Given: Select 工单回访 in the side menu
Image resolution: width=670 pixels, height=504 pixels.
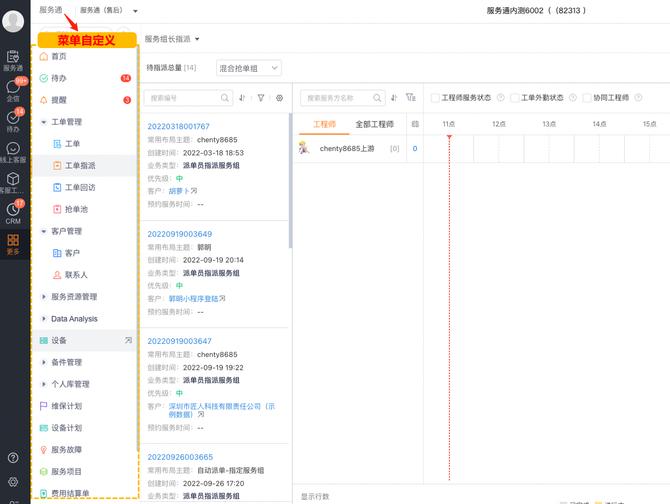Looking at the screenshot, I should pos(80,187).
